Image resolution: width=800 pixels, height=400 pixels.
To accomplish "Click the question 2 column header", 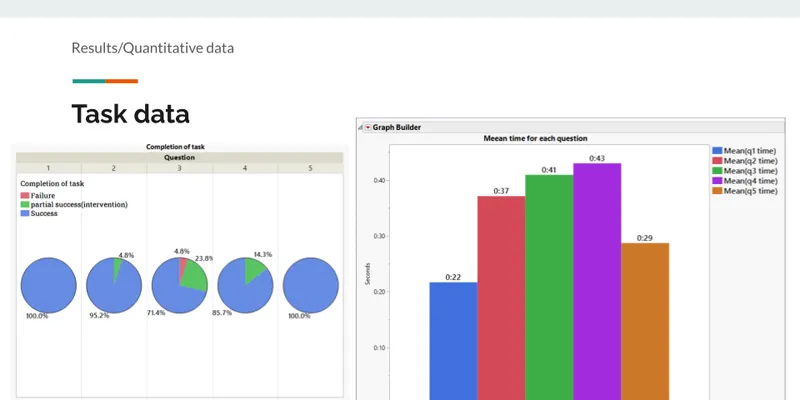I will tap(114, 168).
